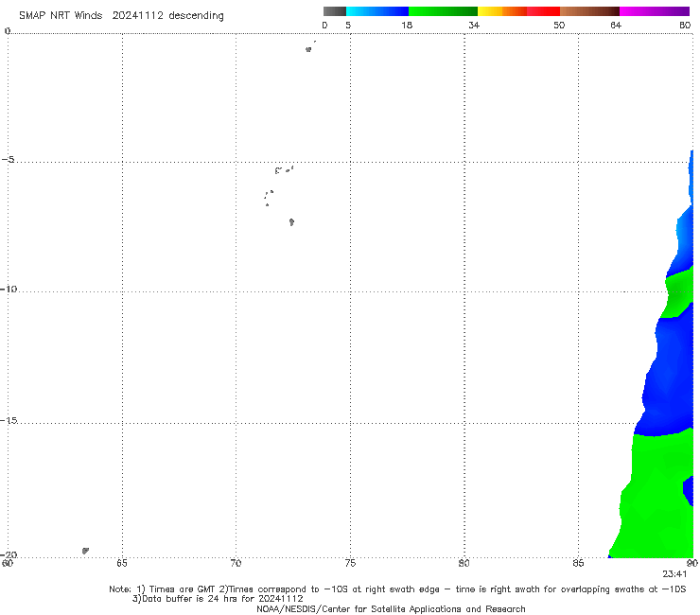Click the color bar label '18'
This screenshot has height=615, width=700.
tap(407, 25)
